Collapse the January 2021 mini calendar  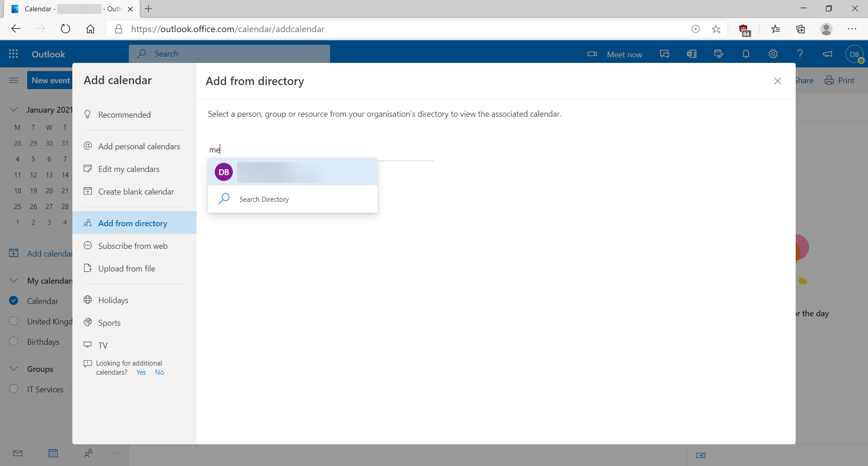pos(14,109)
